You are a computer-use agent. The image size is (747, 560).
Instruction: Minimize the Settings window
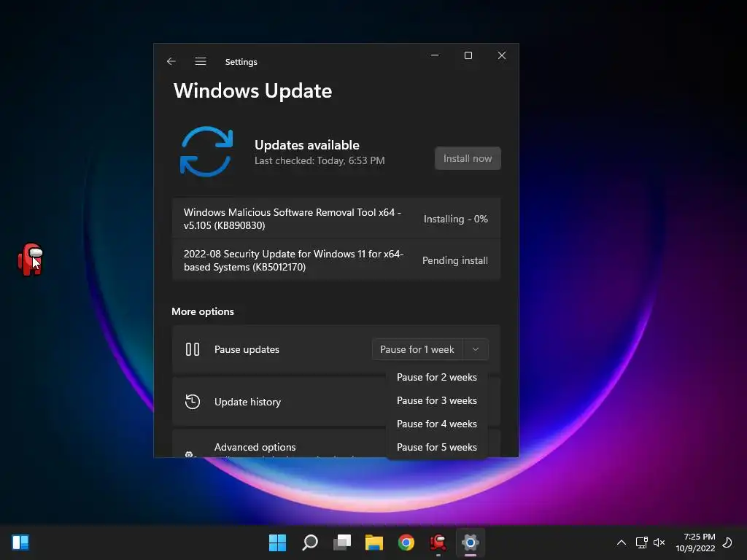coord(435,55)
